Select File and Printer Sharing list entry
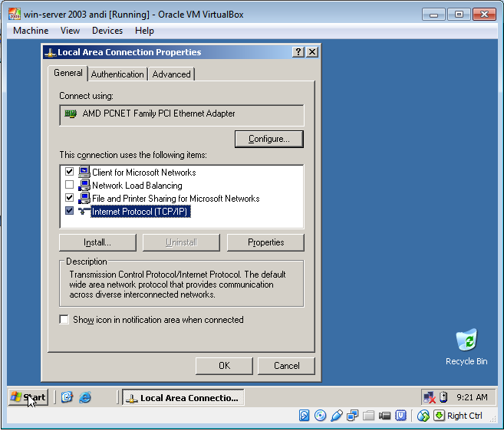Screen dimensions: 504x431 (x=176, y=199)
